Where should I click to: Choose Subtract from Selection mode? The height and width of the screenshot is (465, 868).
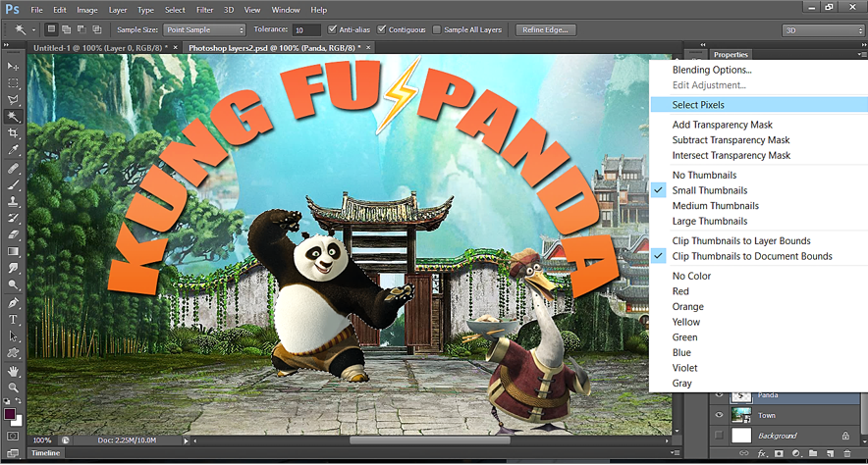(81, 29)
